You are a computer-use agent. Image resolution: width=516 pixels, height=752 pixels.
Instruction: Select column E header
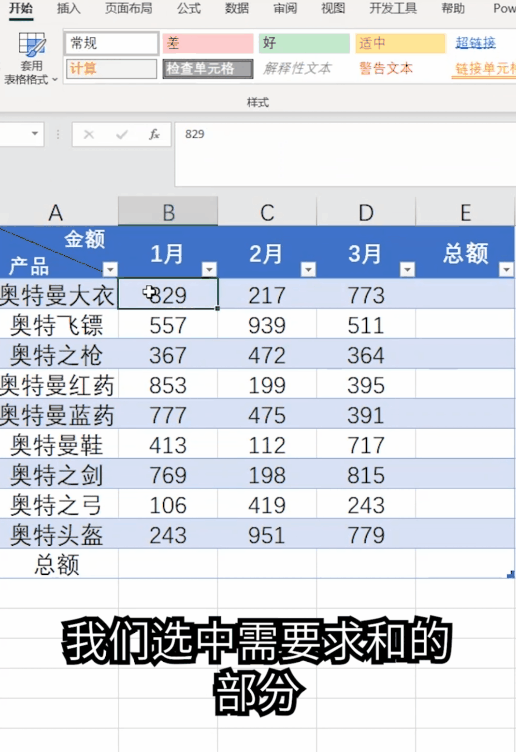coord(465,212)
